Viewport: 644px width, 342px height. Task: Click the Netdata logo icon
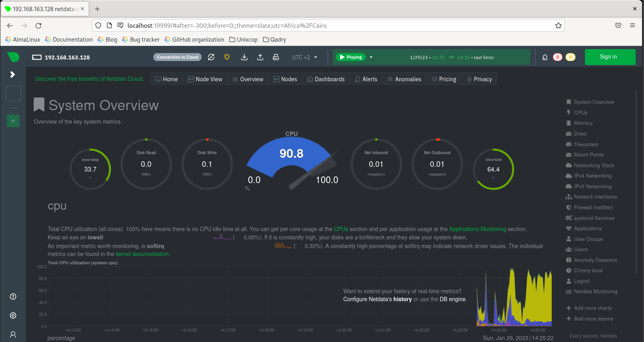click(13, 57)
